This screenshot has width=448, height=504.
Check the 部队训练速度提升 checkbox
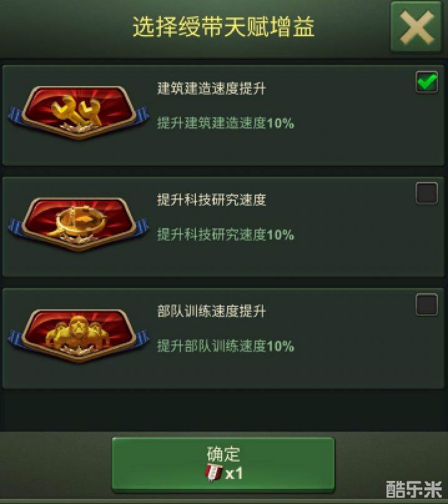tap(426, 304)
